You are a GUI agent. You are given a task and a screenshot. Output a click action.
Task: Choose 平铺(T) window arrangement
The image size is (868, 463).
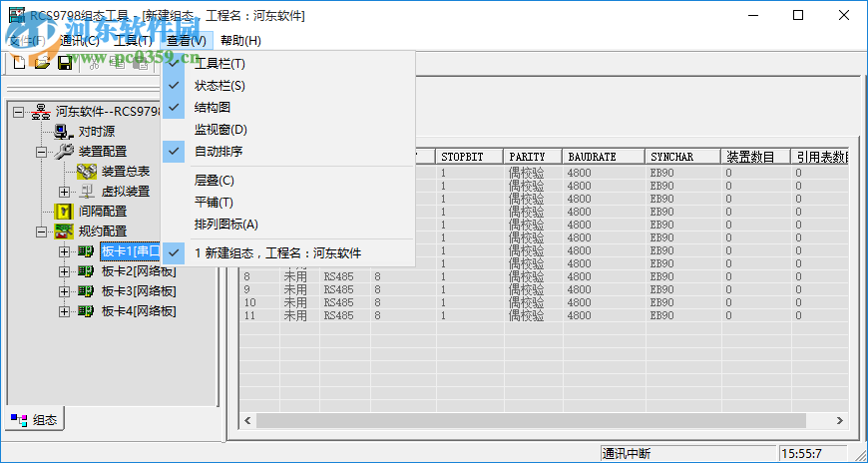coord(288,203)
